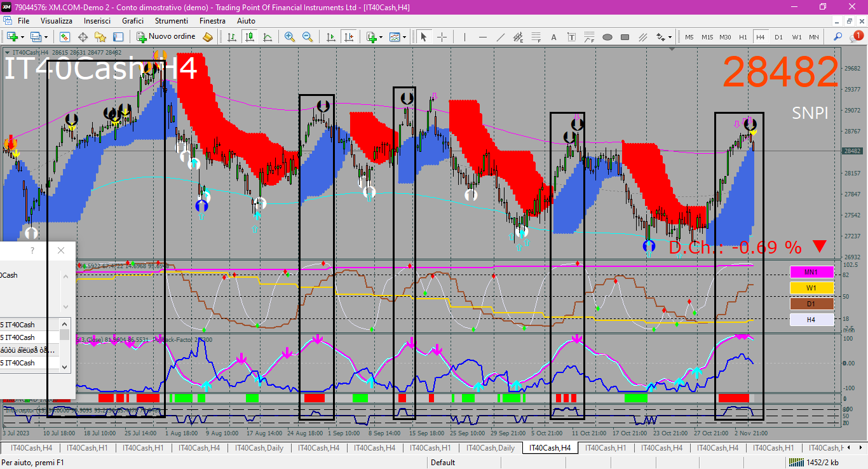Click the brown D1 legend label
Viewport: 868px width, 469px height.
(811, 304)
